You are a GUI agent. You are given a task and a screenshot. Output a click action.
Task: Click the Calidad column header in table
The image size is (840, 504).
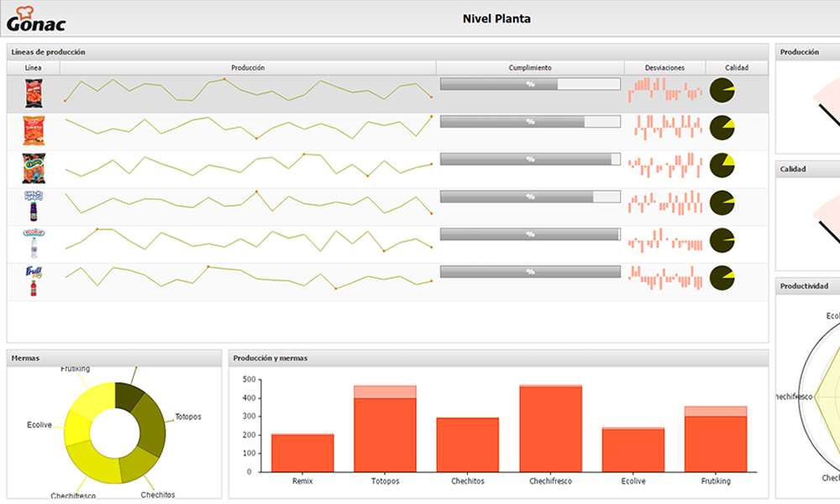[737, 68]
